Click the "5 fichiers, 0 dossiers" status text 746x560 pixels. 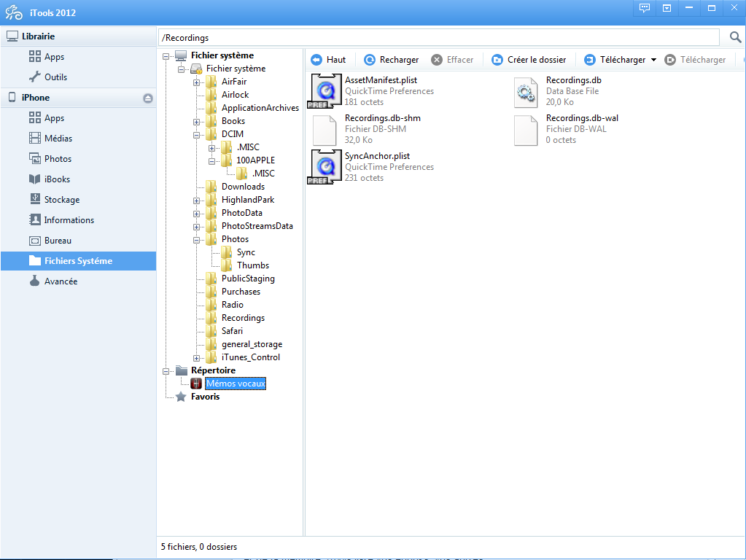point(199,547)
